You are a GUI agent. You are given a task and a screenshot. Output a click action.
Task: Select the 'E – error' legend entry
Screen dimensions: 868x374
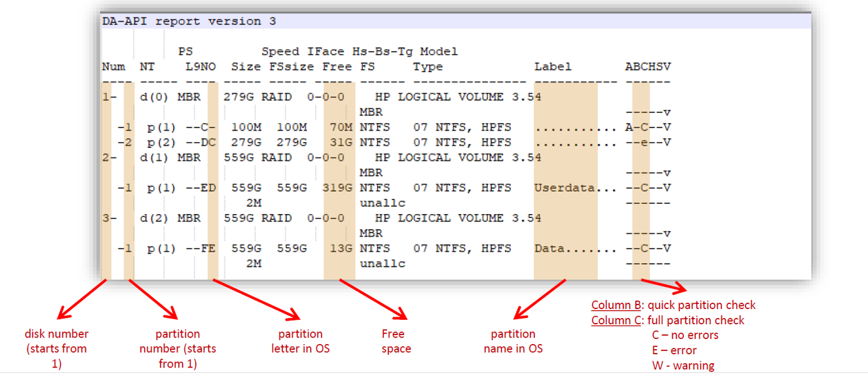(x=674, y=350)
